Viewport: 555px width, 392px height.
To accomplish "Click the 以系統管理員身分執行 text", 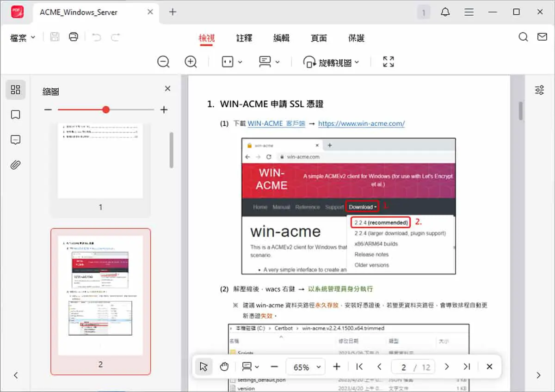I will [x=340, y=289].
